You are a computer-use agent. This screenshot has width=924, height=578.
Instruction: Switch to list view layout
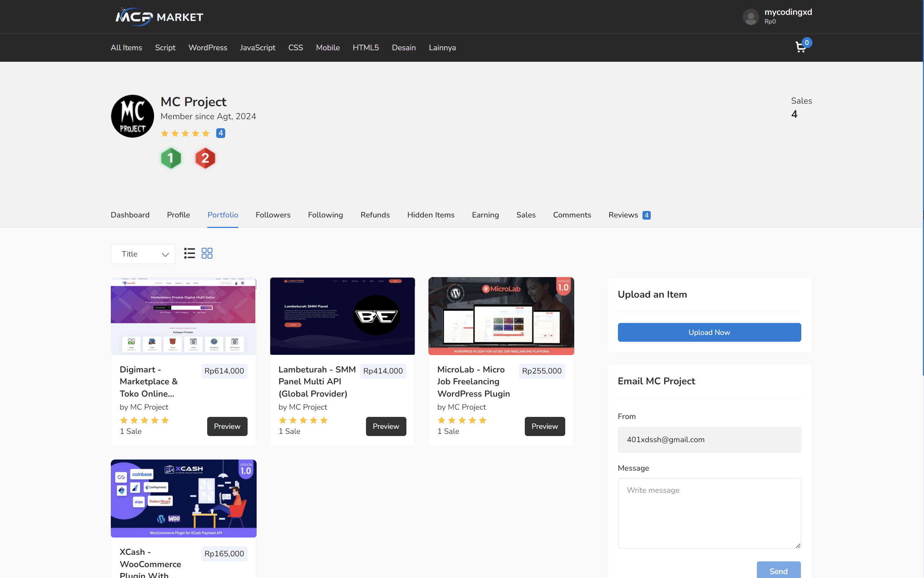coord(189,254)
